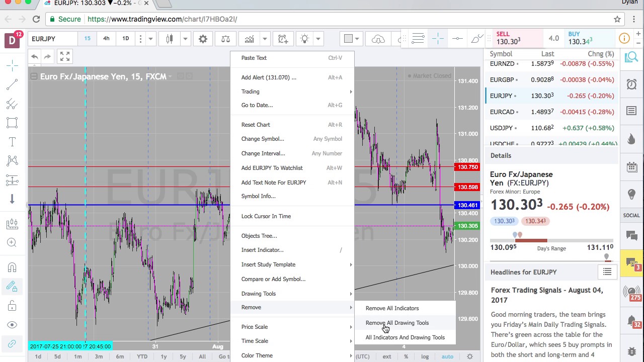Image resolution: width=644 pixels, height=362 pixels.
Task: Open chart properties gear in top toolbar
Action: point(203,39)
